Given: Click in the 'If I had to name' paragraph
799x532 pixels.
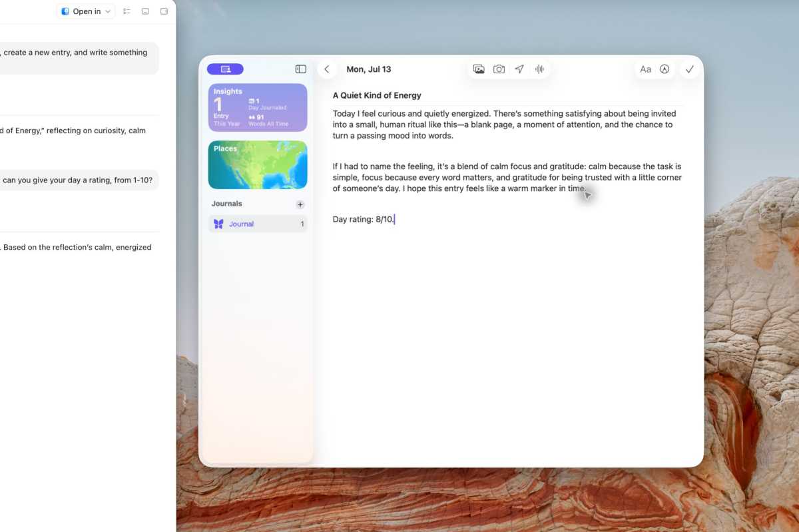Looking at the screenshot, I should (507, 178).
